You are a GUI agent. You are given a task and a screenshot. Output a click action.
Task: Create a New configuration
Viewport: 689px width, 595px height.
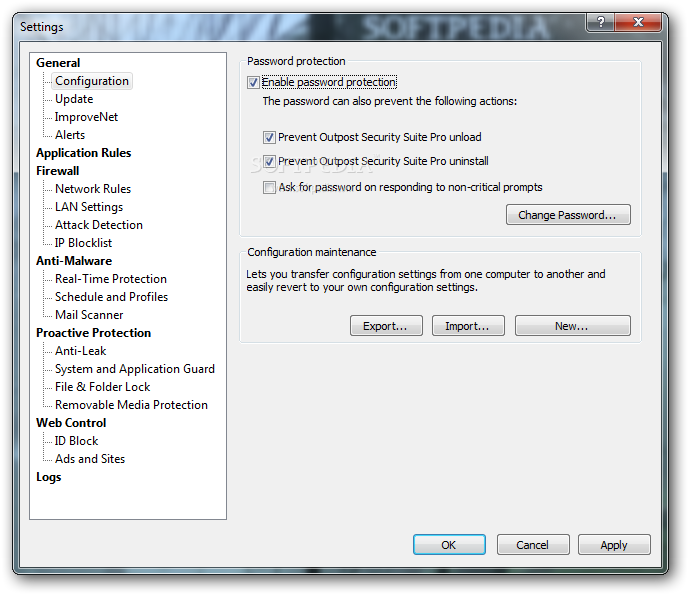(573, 326)
